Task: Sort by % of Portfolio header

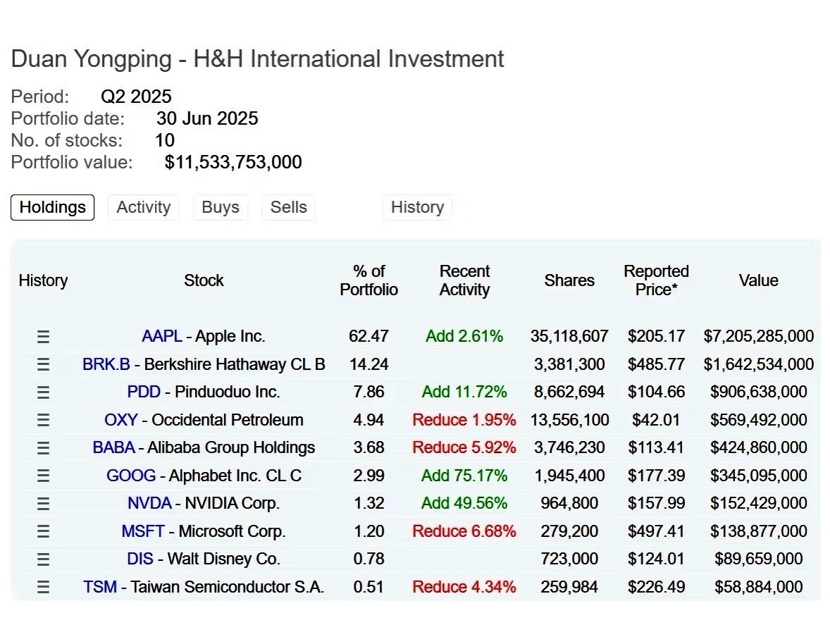Action: coord(369,280)
